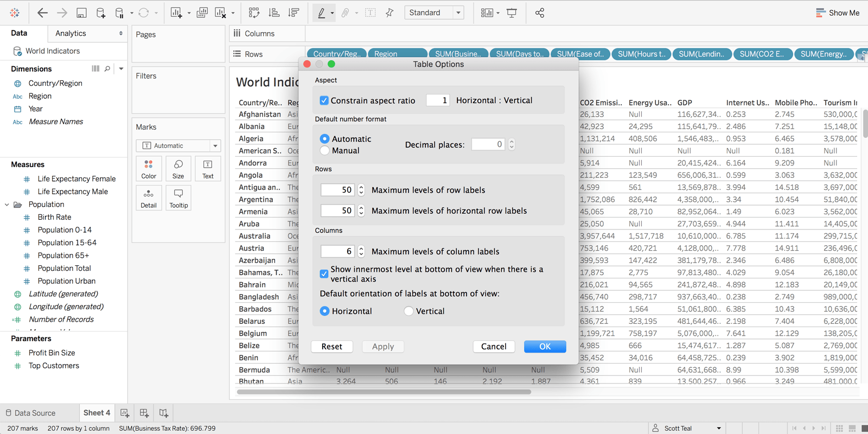Choose Vertical label orientation
868x434 pixels.
pyautogui.click(x=409, y=311)
